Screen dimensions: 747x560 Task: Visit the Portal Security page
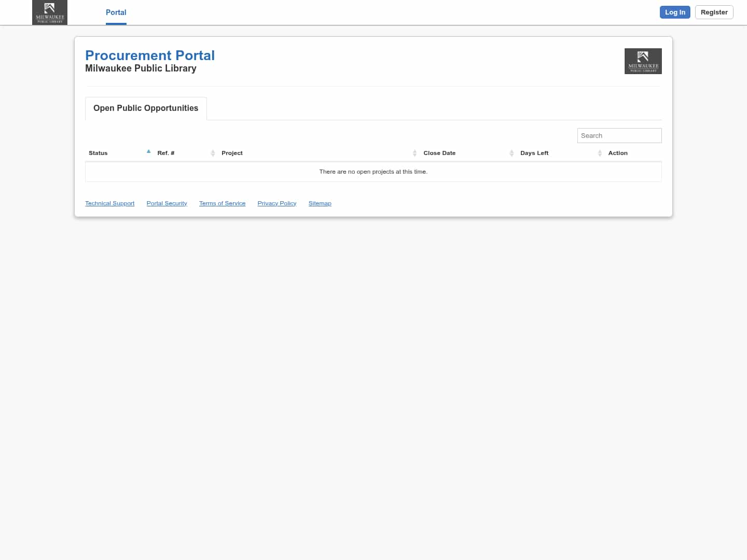[167, 203]
